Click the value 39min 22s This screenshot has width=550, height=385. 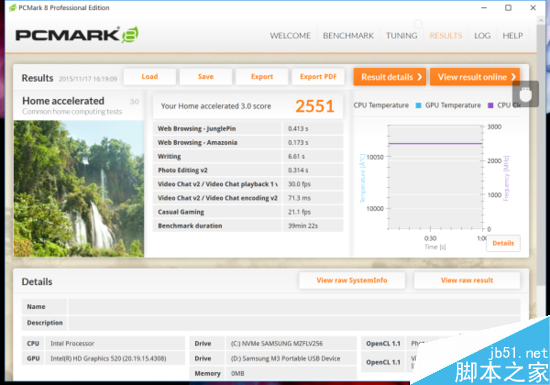(303, 225)
